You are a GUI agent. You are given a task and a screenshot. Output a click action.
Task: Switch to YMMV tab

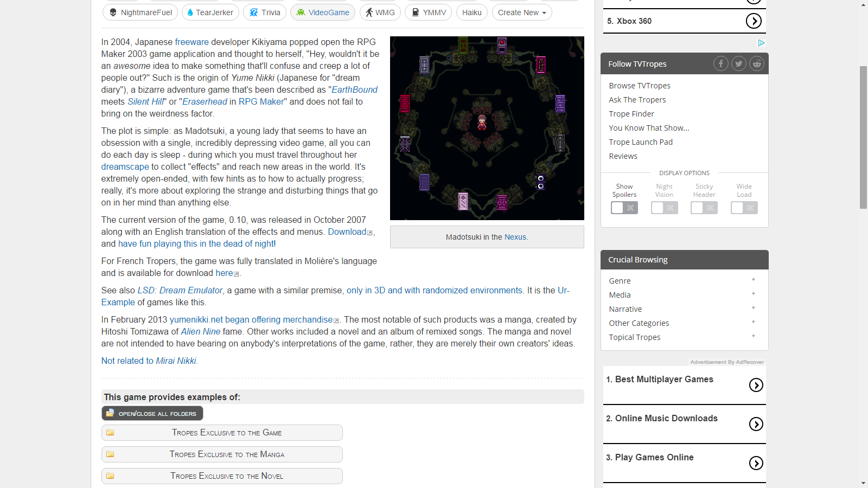(428, 12)
